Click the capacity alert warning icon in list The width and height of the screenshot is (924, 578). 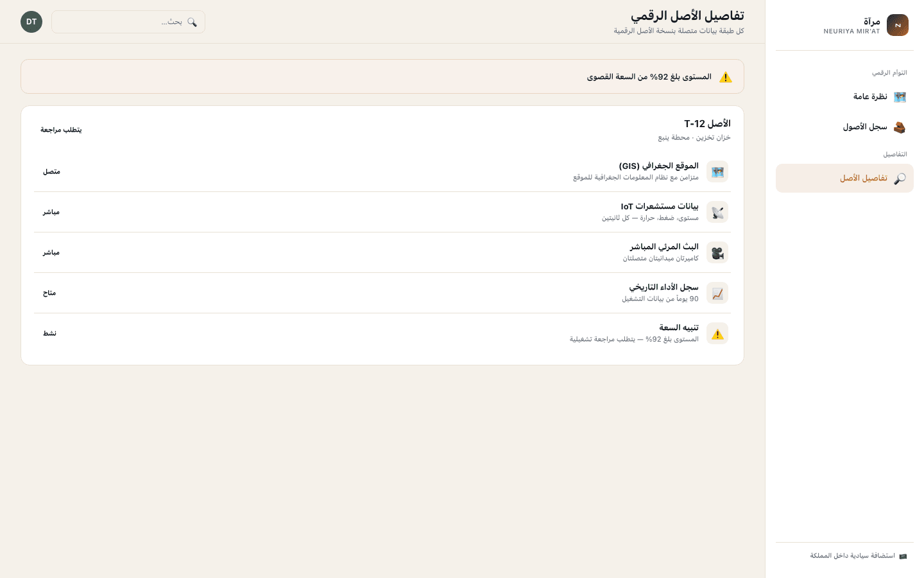717,333
